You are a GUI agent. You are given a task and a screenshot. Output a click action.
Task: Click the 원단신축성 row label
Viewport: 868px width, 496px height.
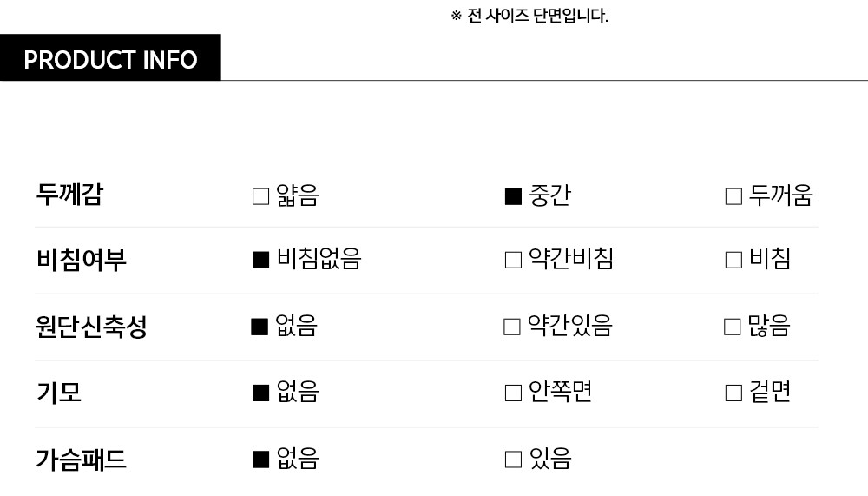coord(91,327)
